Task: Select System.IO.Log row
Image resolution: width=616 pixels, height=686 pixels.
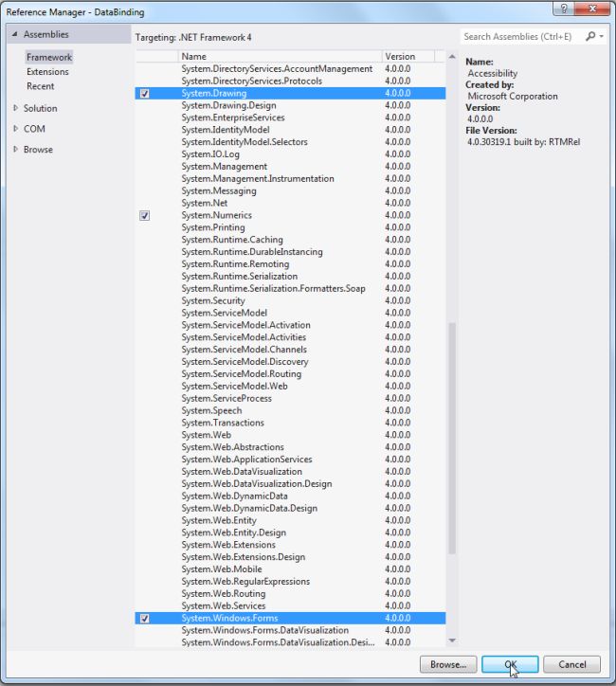Action: (x=290, y=154)
